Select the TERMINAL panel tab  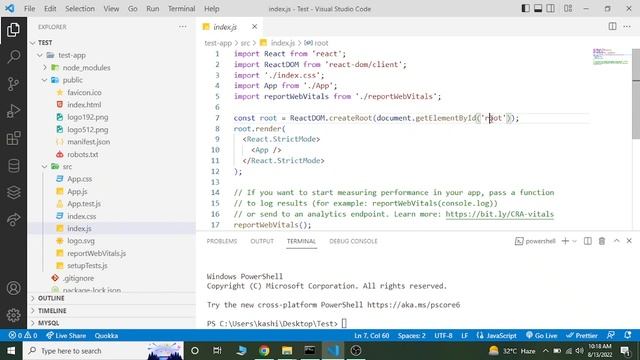(301, 241)
